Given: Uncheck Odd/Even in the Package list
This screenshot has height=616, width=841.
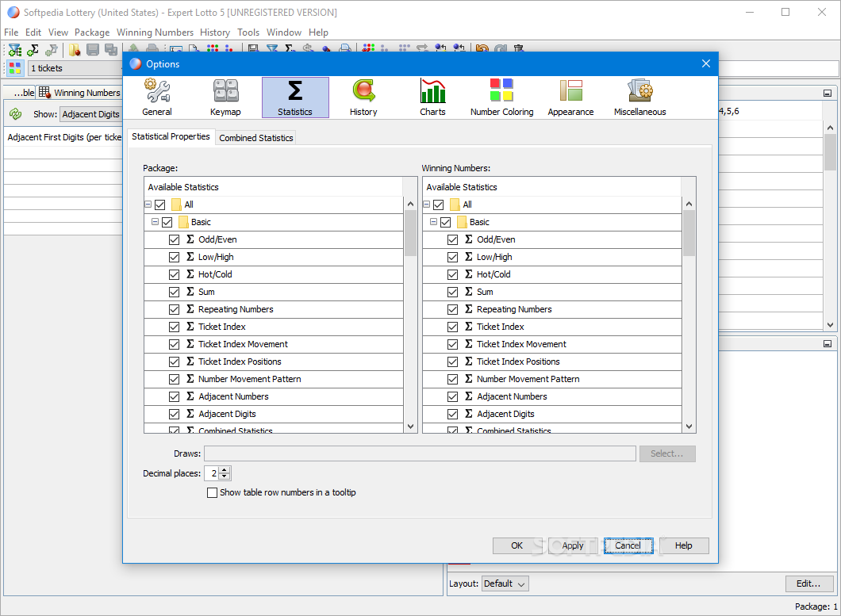Looking at the screenshot, I should tap(174, 239).
